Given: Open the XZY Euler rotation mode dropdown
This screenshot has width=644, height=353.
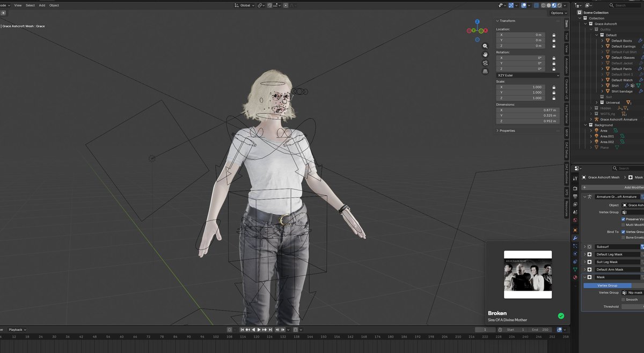Looking at the screenshot, I should 528,76.
